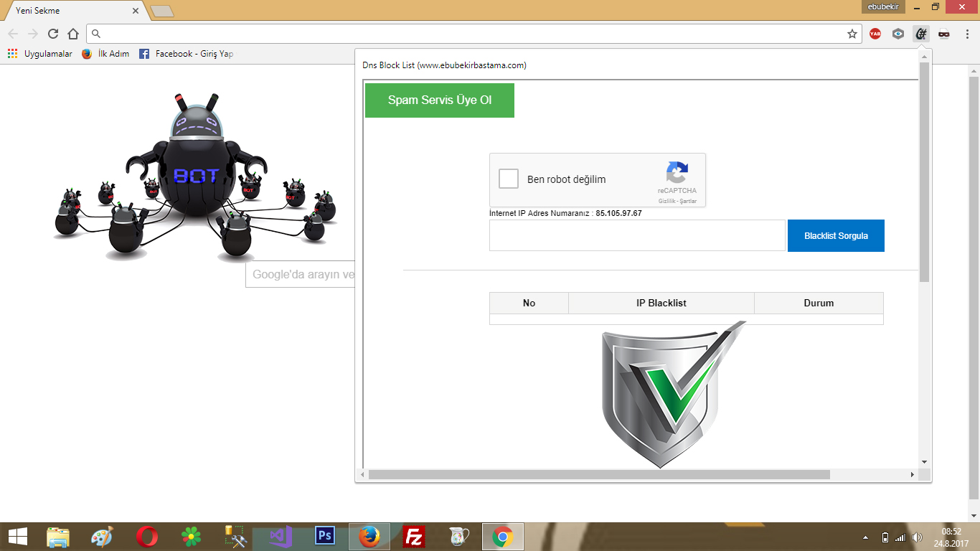Image resolution: width=980 pixels, height=551 pixels.
Task: Click the Durum column header
Action: tap(819, 303)
